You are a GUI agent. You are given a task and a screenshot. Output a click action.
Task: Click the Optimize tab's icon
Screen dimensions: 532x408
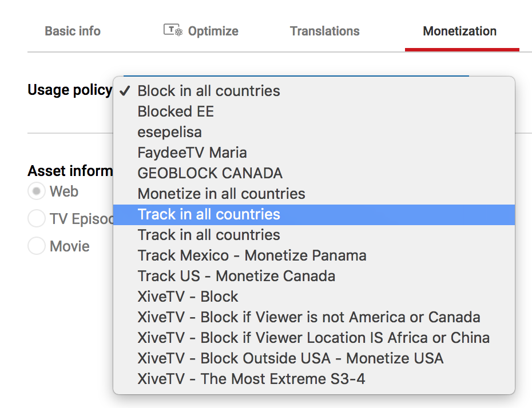[172, 31]
